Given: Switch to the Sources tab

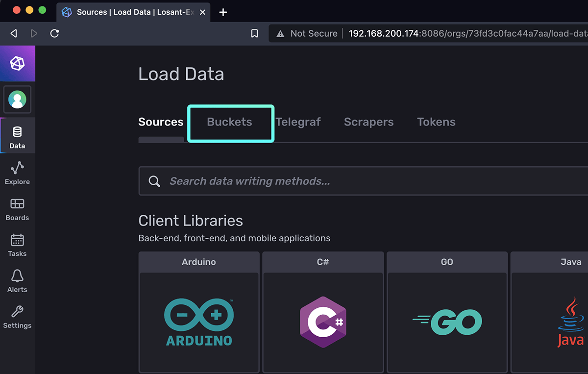Looking at the screenshot, I should pos(161,122).
